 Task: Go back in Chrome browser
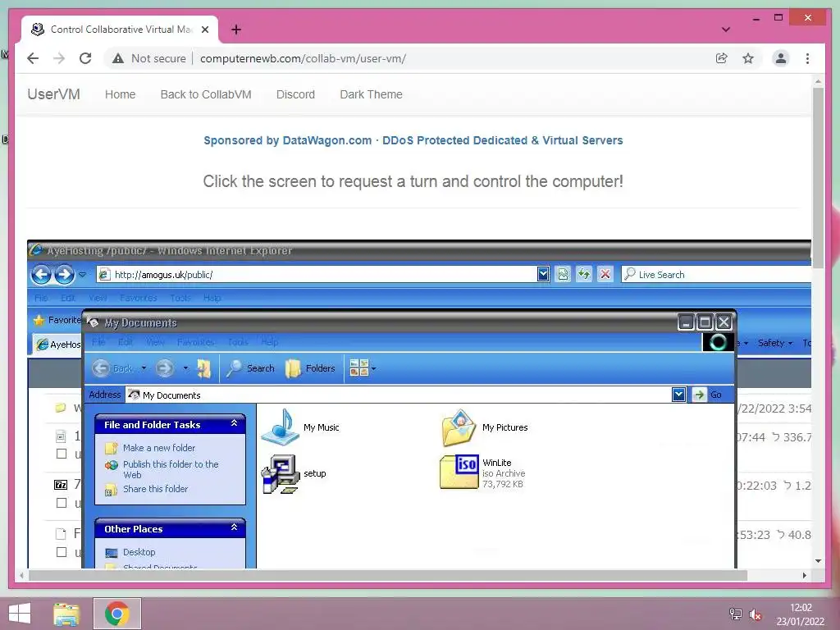(x=33, y=58)
